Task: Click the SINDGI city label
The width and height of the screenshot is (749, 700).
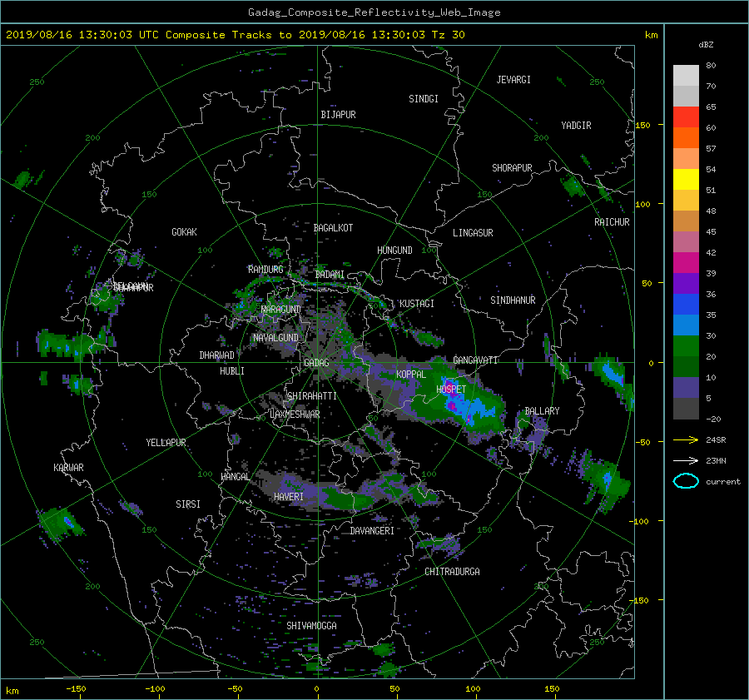Action: click(424, 99)
